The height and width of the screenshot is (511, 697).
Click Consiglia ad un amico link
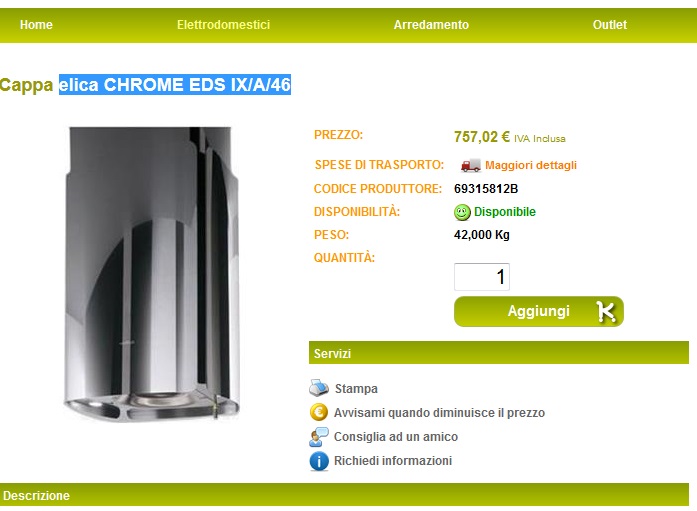click(396, 437)
